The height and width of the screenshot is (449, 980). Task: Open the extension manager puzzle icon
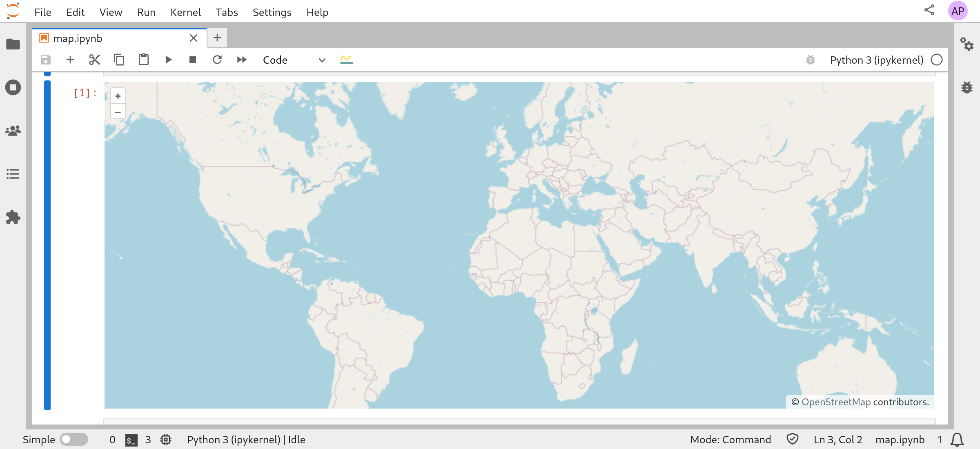(x=13, y=217)
